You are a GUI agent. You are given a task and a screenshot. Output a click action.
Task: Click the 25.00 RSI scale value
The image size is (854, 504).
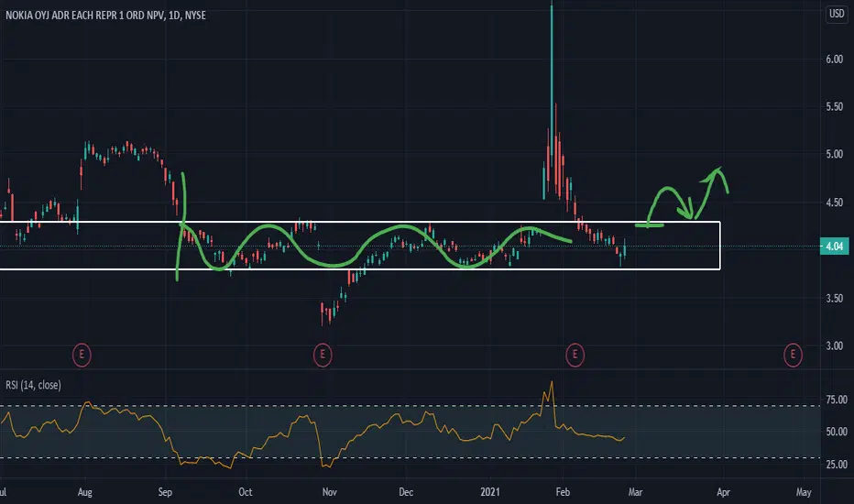click(837, 465)
